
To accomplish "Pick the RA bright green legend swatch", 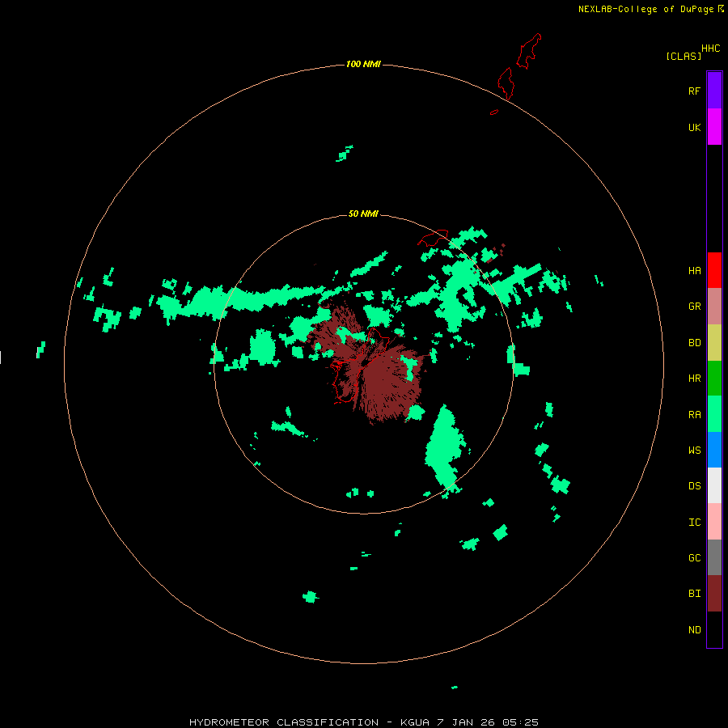I will point(714,413).
